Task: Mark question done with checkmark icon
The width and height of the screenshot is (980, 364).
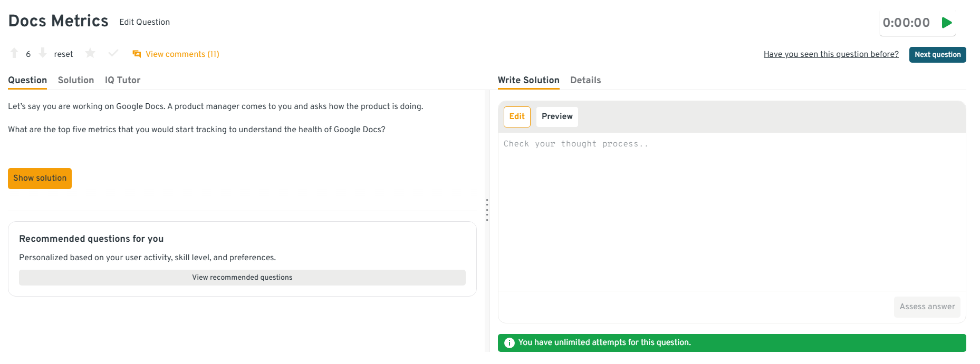Action: (x=113, y=53)
